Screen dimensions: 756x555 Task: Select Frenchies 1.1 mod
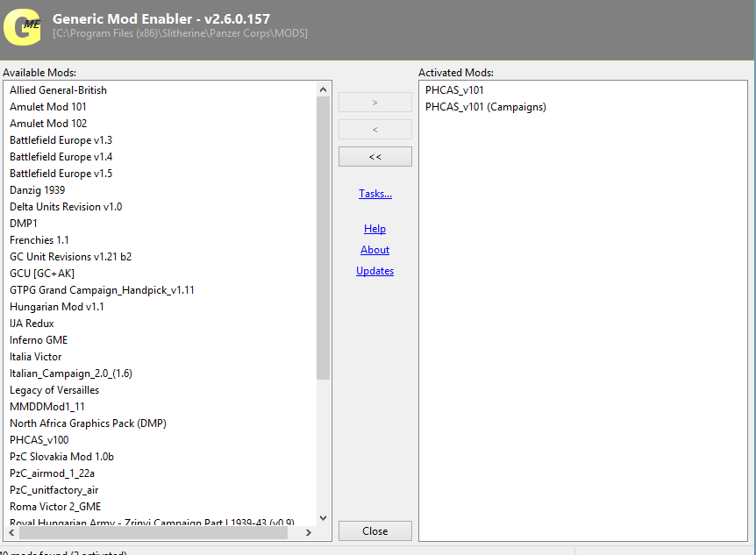tap(39, 240)
